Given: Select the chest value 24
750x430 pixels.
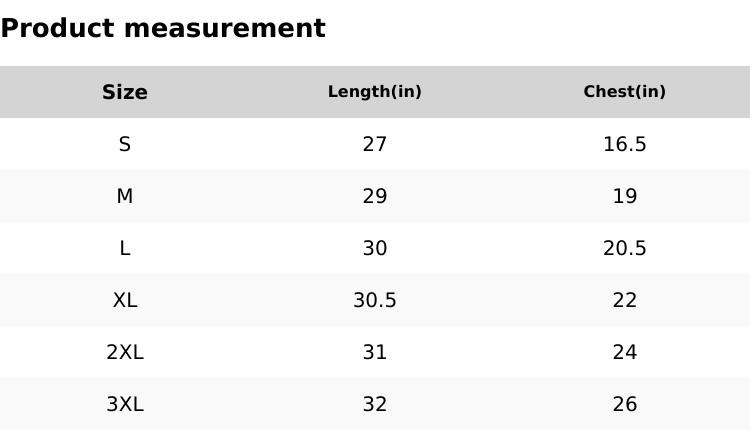Looking at the screenshot, I should click(625, 353).
